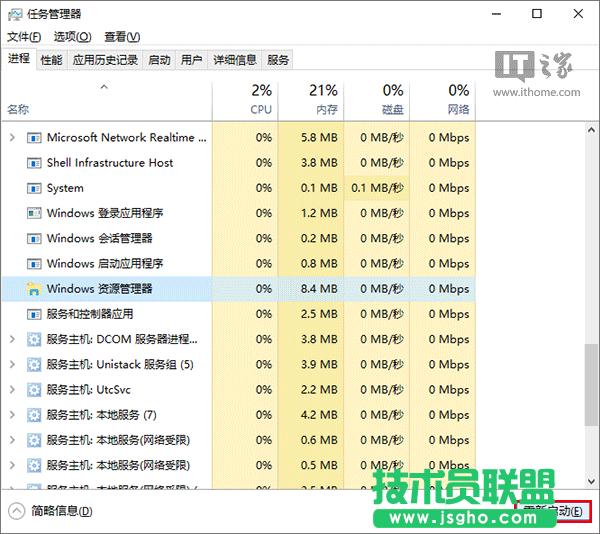Click the 服务主机: UtcSvc gear icon

34,390
